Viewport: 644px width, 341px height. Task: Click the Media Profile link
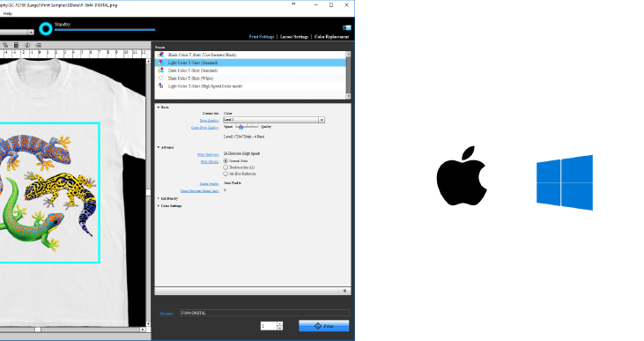tap(210, 183)
